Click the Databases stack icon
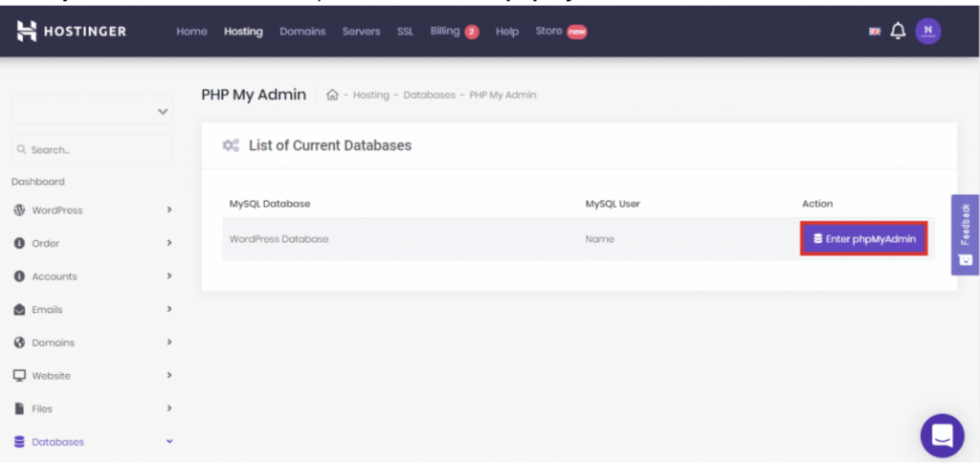The width and height of the screenshot is (980, 463). click(19, 442)
